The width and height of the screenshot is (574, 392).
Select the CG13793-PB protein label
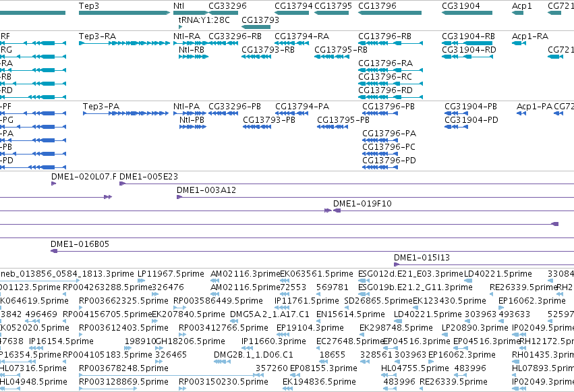point(269,120)
